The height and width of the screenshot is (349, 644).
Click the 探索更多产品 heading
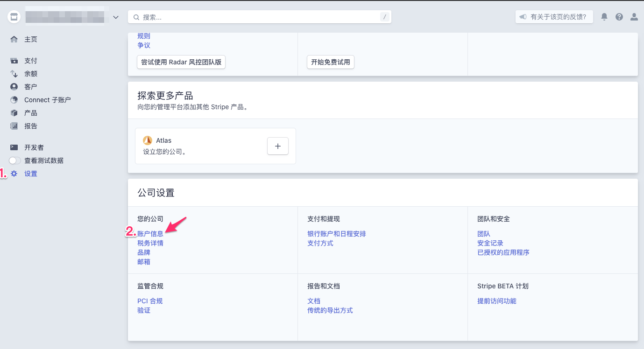165,96
